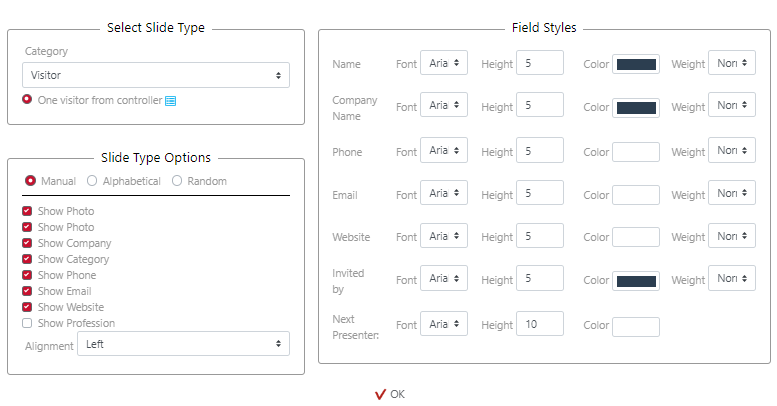Viewport: 777px width, 406px height.
Task: Click the OK checkmark icon
Action: pos(380,394)
